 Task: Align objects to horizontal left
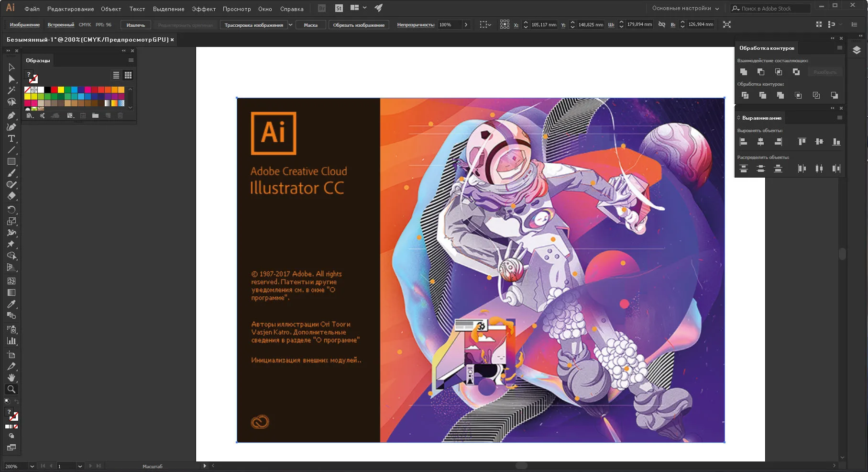(x=744, y=142)
